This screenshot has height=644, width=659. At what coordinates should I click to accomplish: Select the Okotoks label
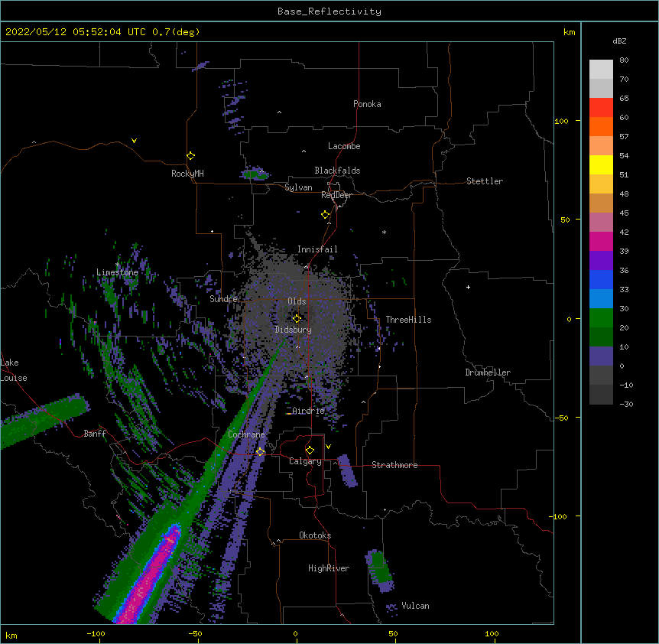click(x=315, y=535)
